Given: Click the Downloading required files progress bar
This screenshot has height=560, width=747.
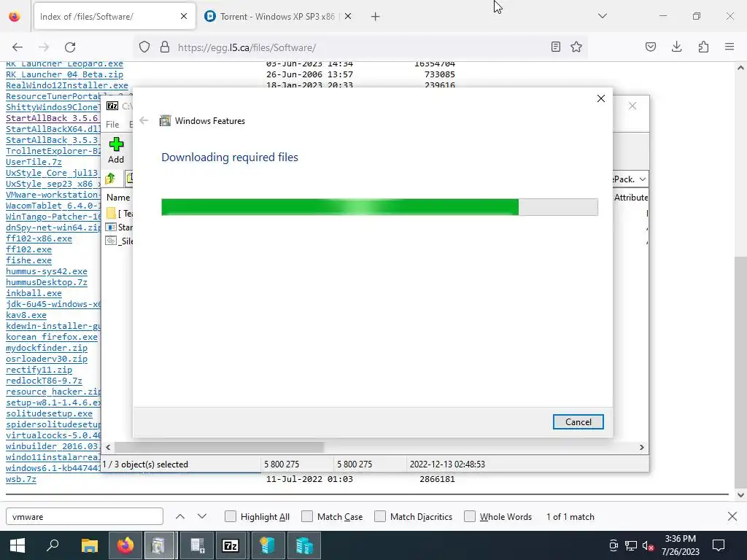Looking at the screenshot, I should [x=379, y=207].
